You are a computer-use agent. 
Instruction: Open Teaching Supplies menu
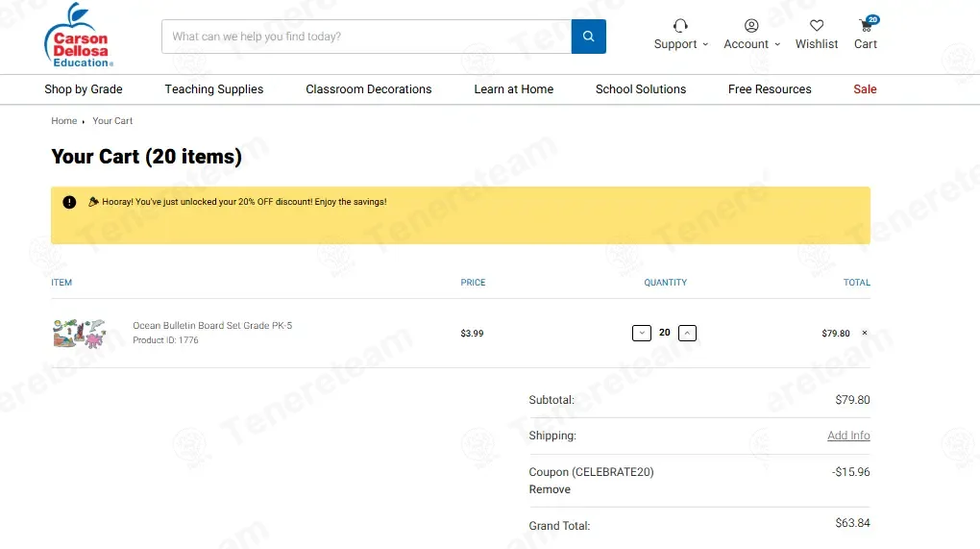coord(213,89)
